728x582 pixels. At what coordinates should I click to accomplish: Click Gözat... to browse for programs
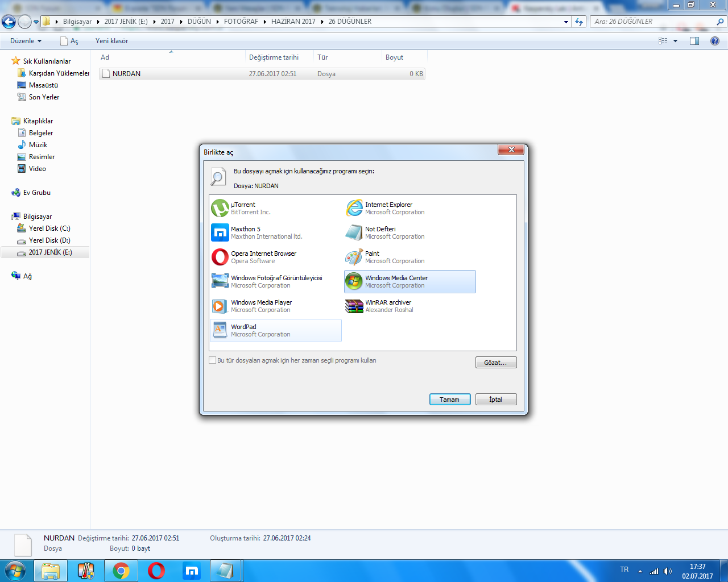click(496, 363)
